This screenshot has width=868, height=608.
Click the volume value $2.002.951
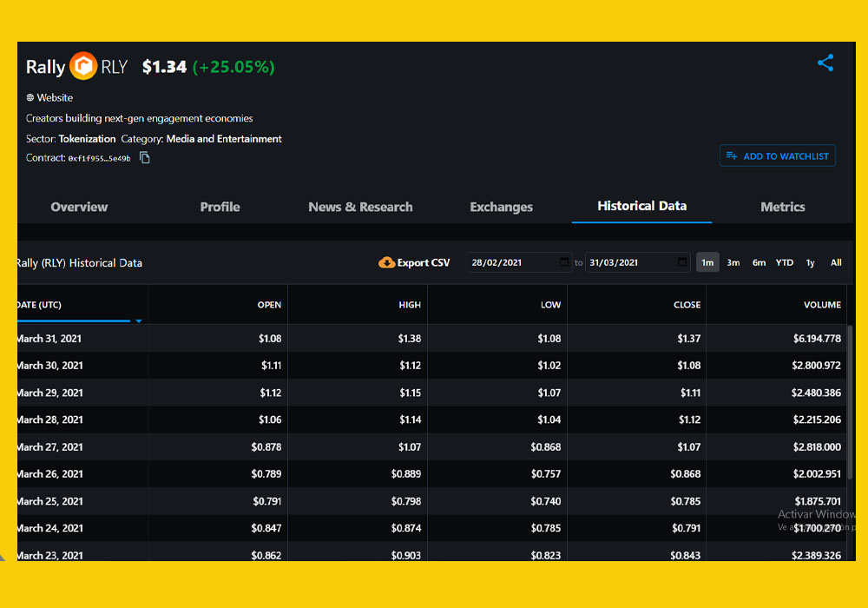(817, 474)
